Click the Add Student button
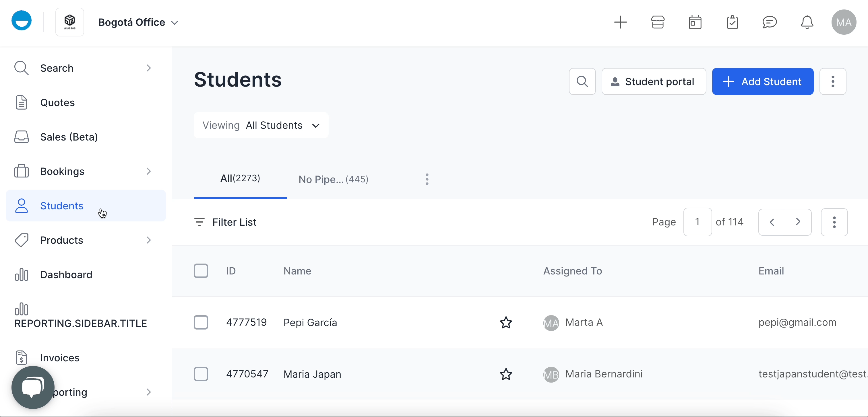 click(763, 81)
